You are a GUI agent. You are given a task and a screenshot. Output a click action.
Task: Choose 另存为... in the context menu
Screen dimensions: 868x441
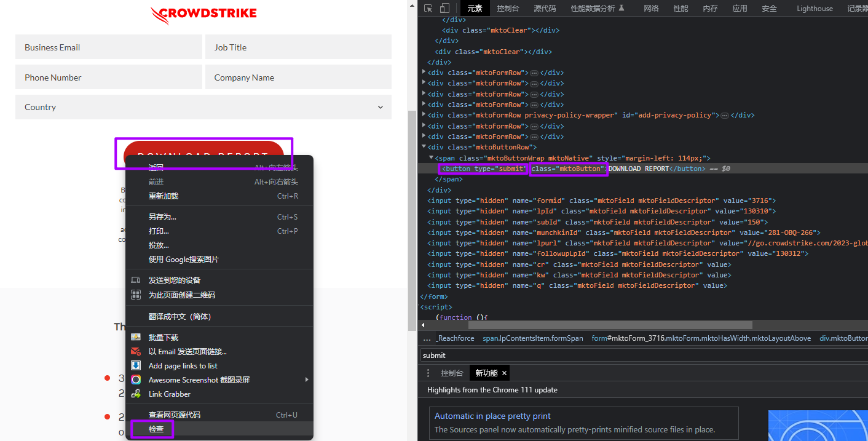(x=219, y=217)
